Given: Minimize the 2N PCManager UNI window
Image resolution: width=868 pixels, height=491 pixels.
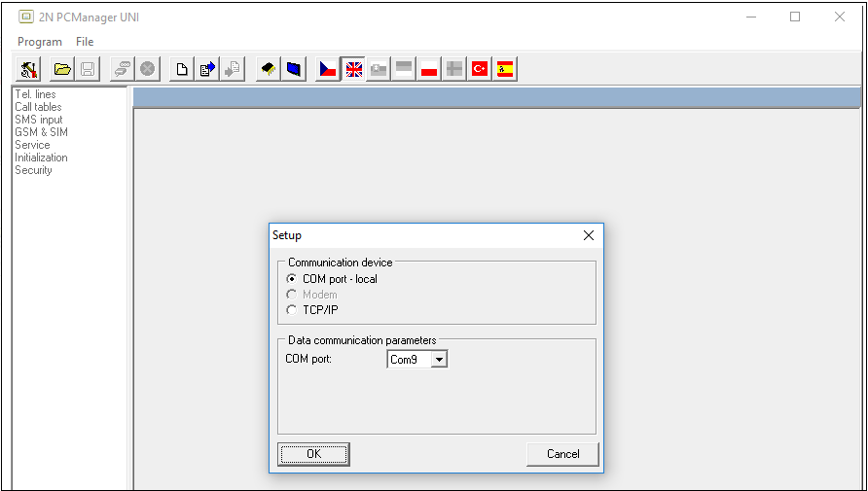Looking at the screenshot, I should (750, 17).
